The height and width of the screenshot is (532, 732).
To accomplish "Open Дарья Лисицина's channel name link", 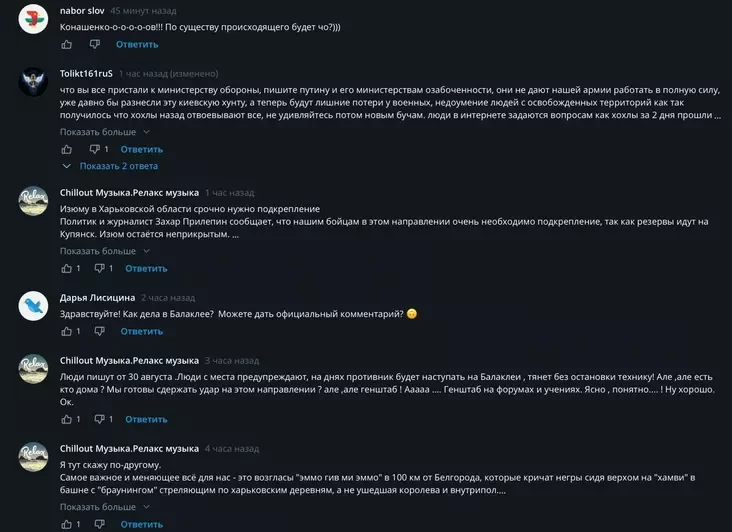I will click(x=97, y=298).
